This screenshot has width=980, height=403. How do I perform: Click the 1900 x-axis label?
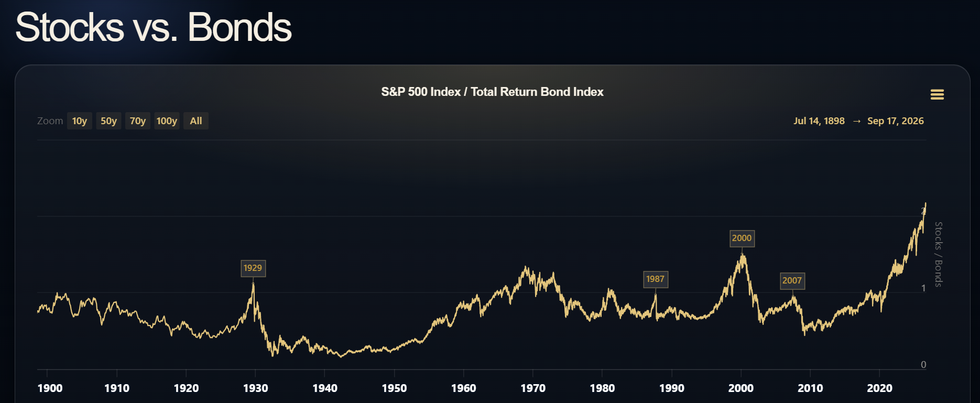(x=50, y=388)
